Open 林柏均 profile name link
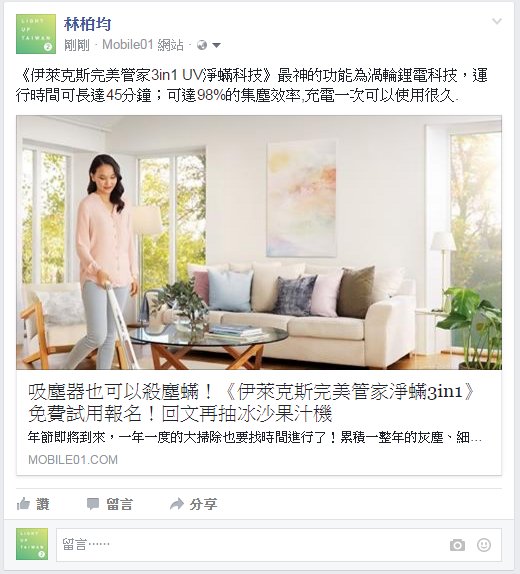Image resolution: width=520 pixels, height=574 pixels. (x=87, y=24)
